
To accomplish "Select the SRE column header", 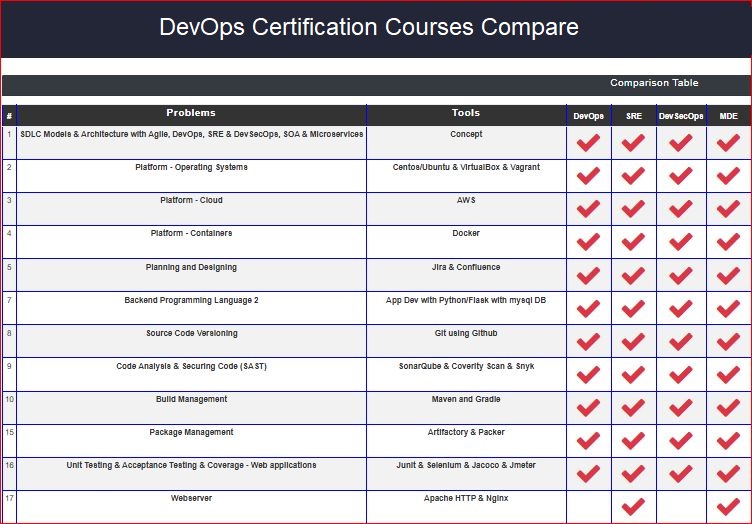I will coord(634,116).
